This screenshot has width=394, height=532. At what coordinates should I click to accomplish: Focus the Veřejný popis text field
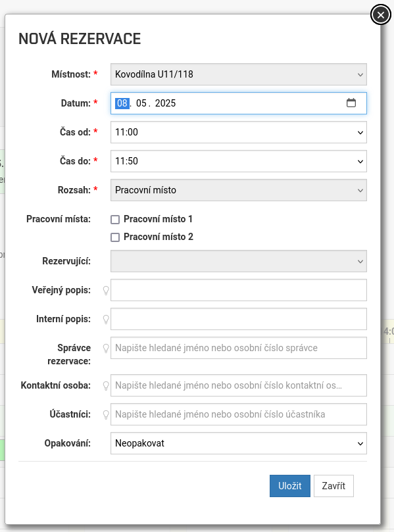(x=239, y=290)
